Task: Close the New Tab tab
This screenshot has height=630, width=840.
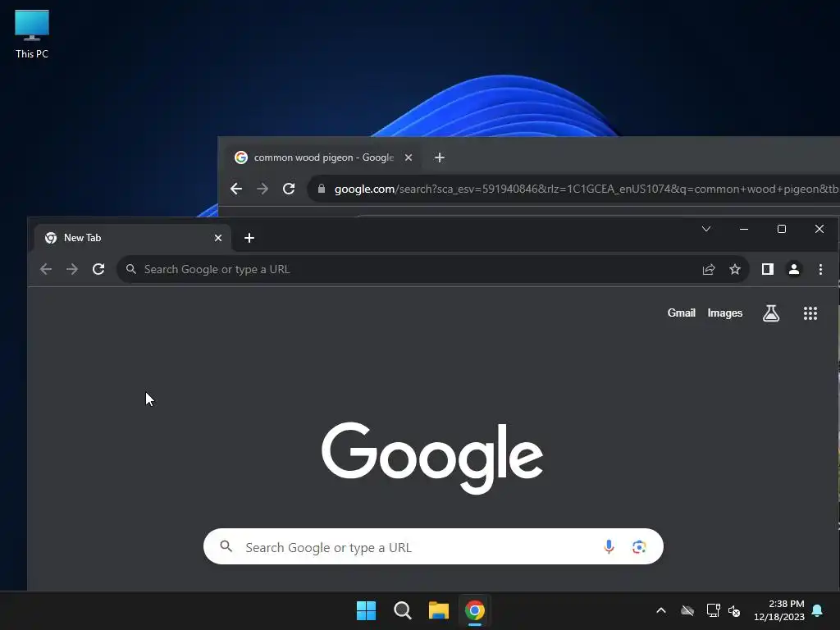Action: tap(218, 238)
